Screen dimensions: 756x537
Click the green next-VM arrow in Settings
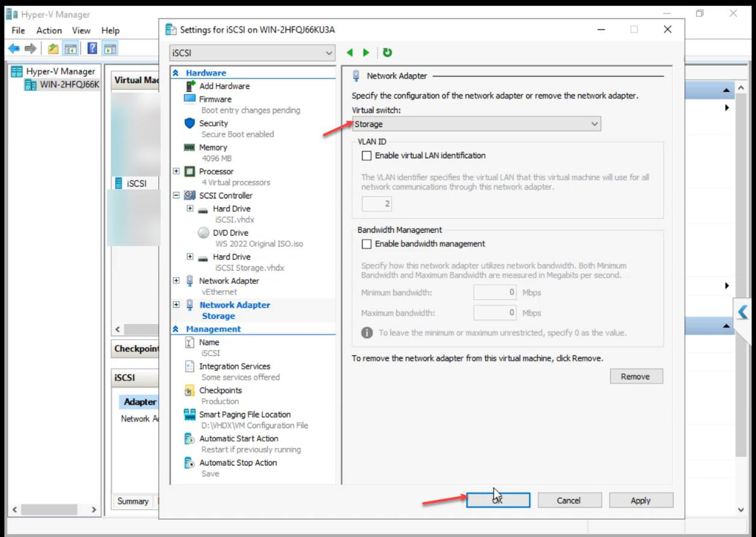coord(366,52)
